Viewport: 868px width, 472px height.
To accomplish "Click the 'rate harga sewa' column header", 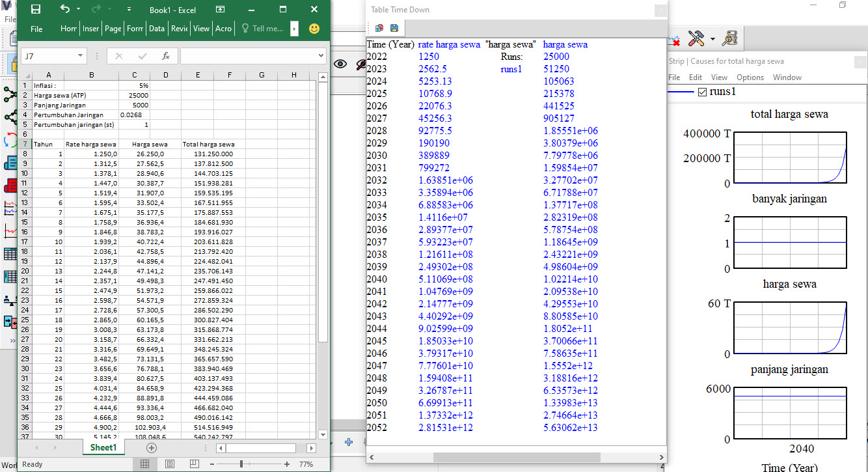I will point(449,44).
